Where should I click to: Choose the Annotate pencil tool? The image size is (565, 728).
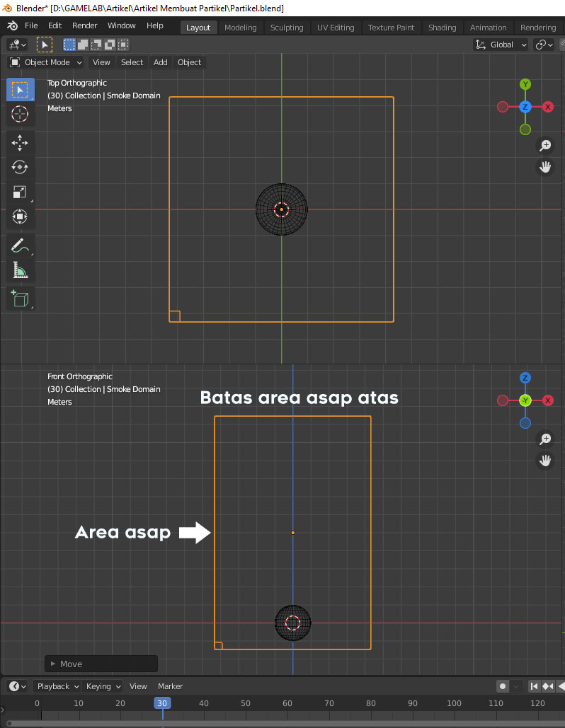tap(20, 245)
